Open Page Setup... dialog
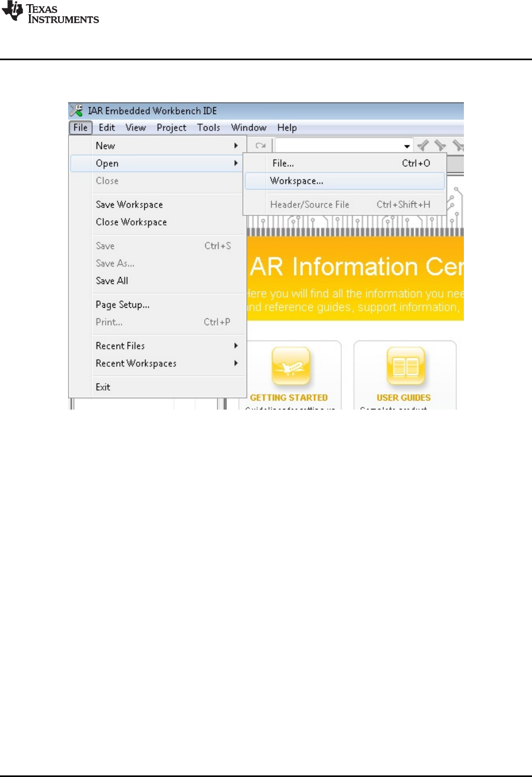532x777 pixels. tap(157, 305)
